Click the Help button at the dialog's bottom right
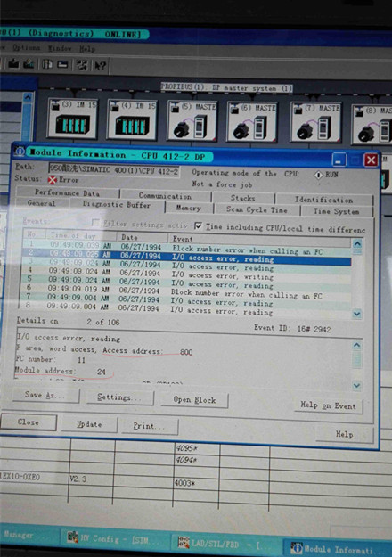 345,434
